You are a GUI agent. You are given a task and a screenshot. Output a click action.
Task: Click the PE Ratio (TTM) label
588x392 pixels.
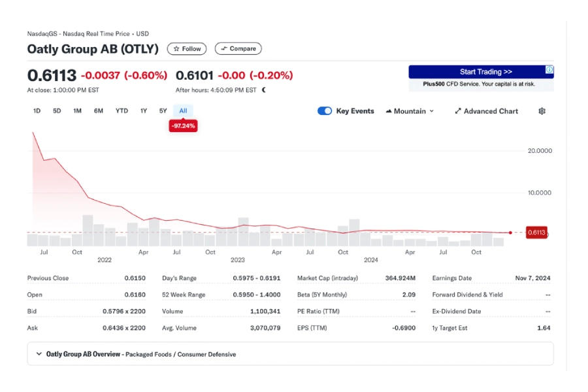click(318, 311)
